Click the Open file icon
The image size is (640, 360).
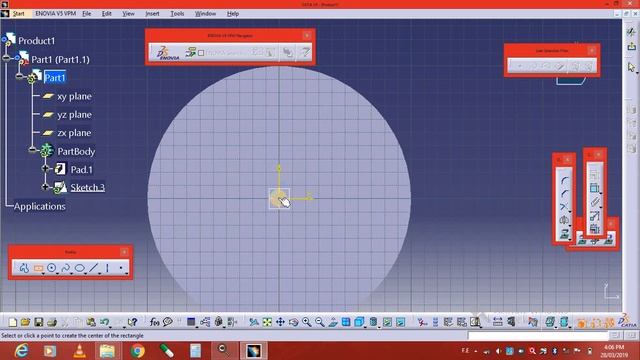click(25, 322)
